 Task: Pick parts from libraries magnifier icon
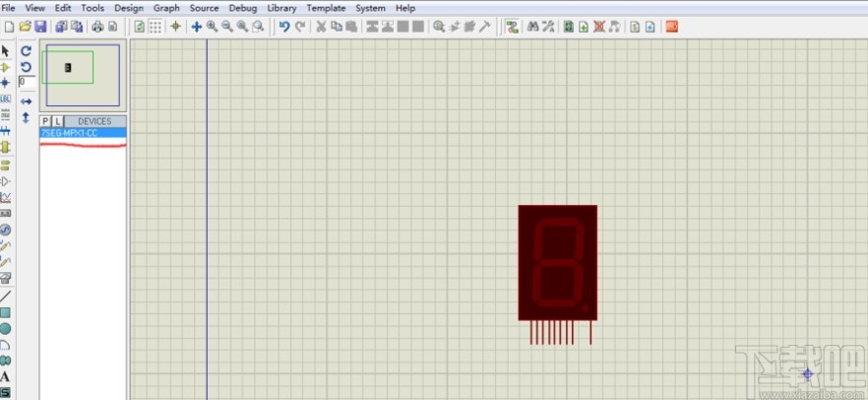coord(439,27)
